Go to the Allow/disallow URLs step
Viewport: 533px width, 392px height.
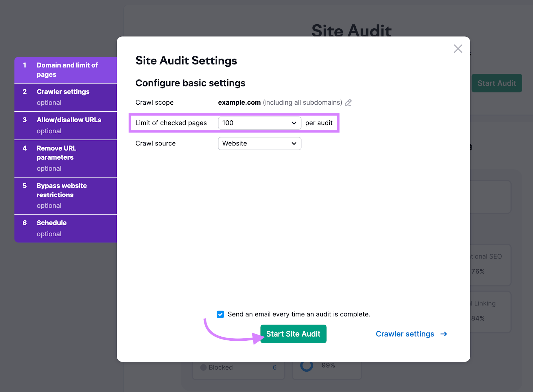tap(65, 125)
